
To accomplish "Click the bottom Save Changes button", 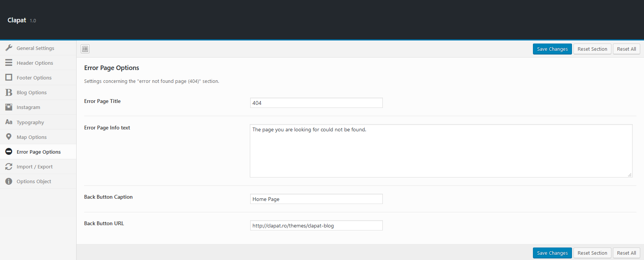I will (x=552, y=253).
